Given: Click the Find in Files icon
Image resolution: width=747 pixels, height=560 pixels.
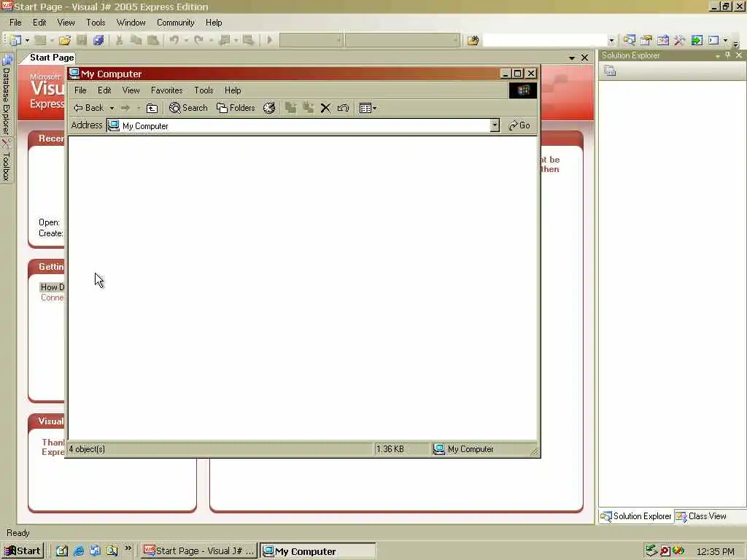Looking at the screenshot, I should pyautogui.click(x=473, y=41).
